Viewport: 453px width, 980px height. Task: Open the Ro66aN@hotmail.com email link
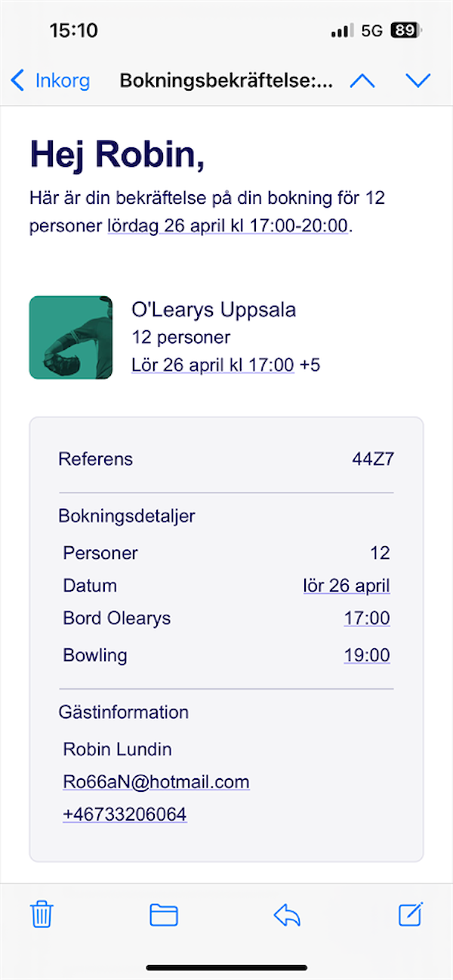(156, 782)
